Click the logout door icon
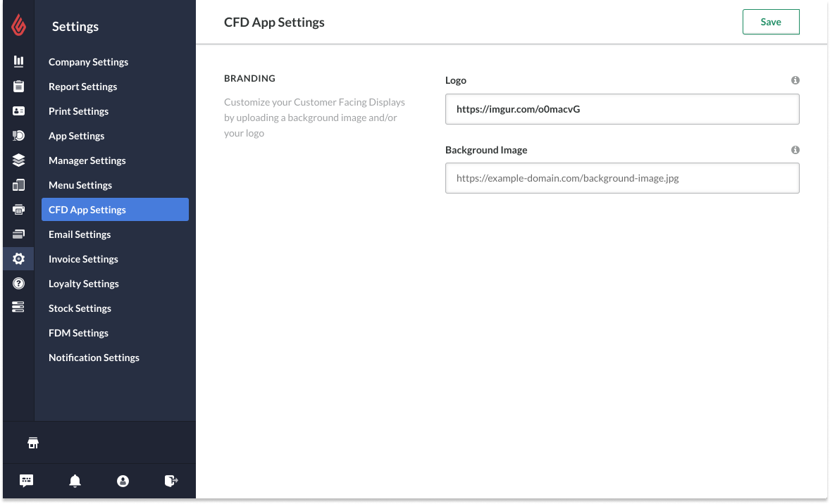Viewport: 830px width, 504px height. 171,481
